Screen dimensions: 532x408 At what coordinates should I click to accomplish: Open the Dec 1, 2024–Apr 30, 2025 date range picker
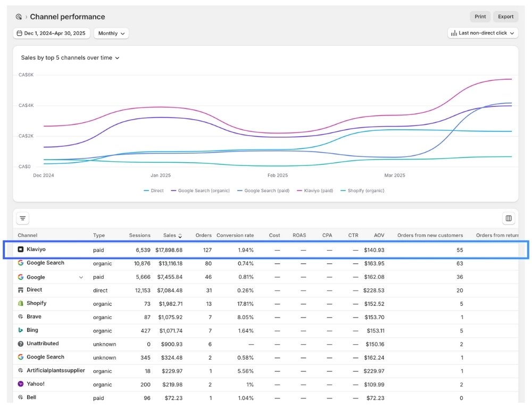click(52, 33)
